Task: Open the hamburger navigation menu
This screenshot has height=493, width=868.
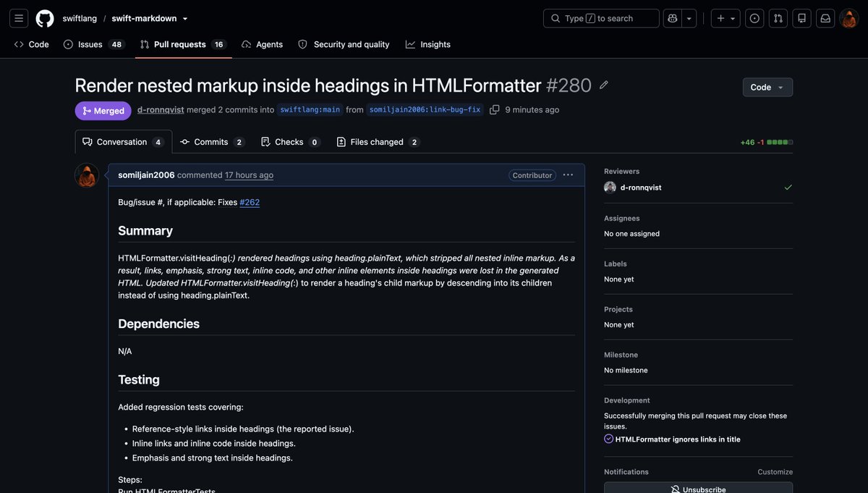Action: click(19, 18)
